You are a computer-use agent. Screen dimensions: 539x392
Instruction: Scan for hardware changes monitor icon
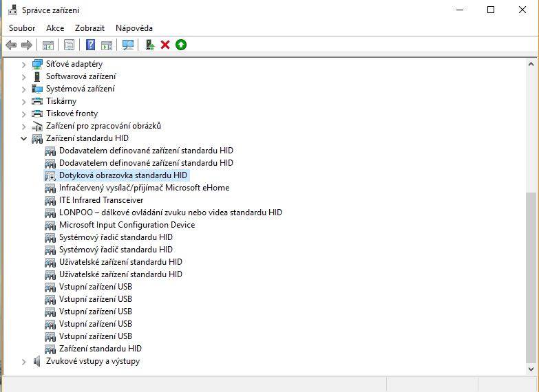pyautogui.click(x=128, y=45)
